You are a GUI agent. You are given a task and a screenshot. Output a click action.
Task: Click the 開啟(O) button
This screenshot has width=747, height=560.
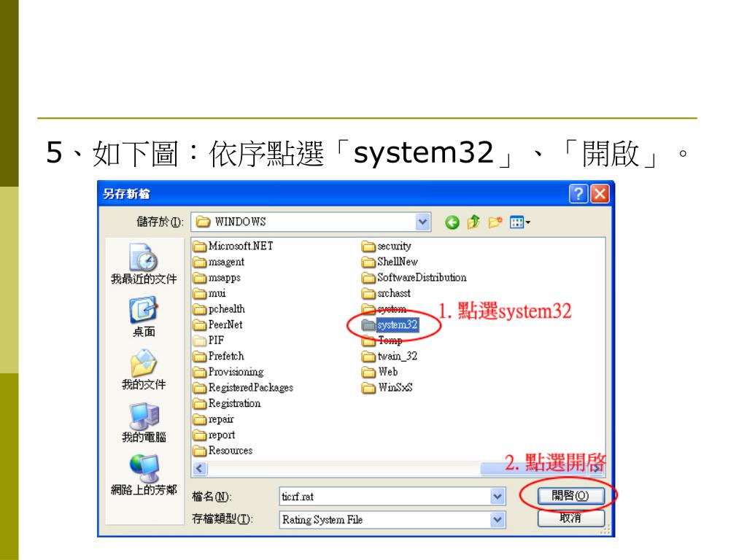coord(570,496)
